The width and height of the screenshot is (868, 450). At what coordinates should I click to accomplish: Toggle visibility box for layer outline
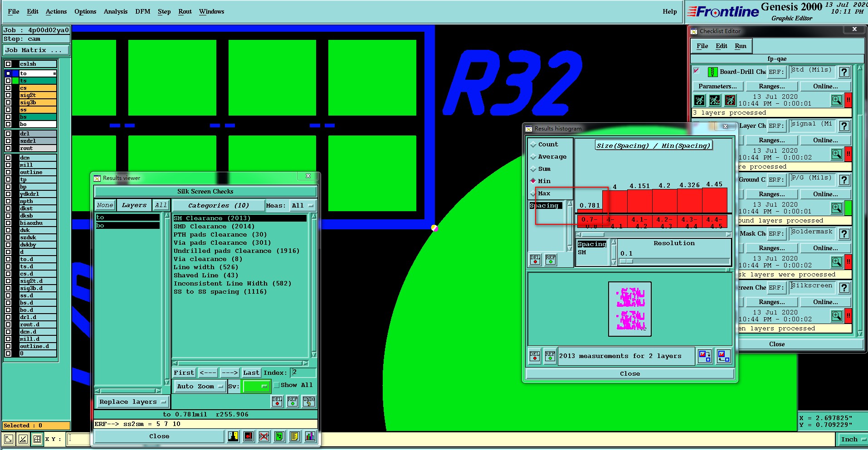coord(8,172)
